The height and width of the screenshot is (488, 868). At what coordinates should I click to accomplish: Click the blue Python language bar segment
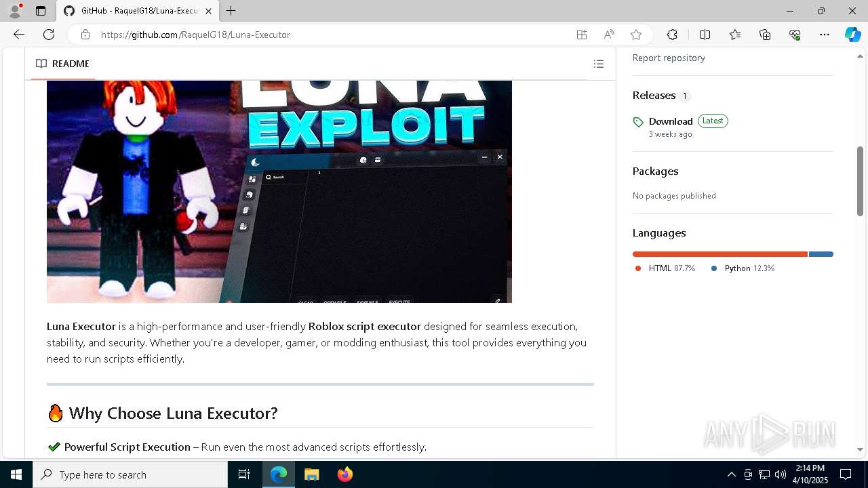(821, 254)
